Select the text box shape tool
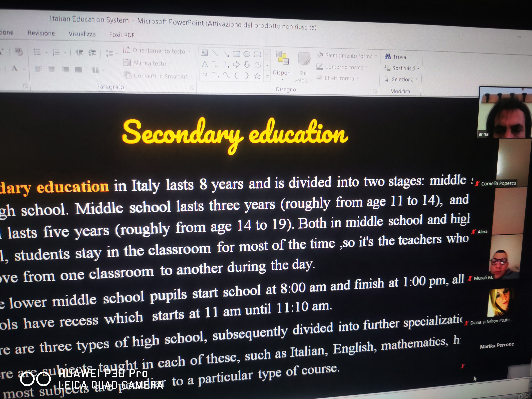 (x=204, y=53)
